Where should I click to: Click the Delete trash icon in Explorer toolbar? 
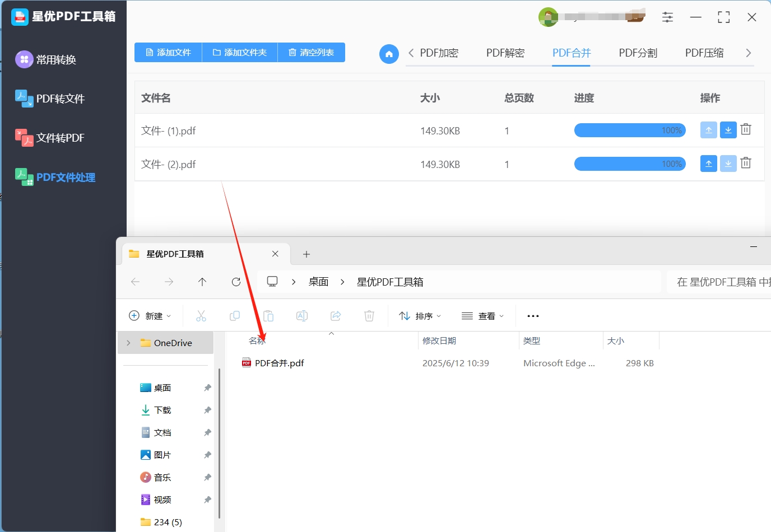point(369,316)
